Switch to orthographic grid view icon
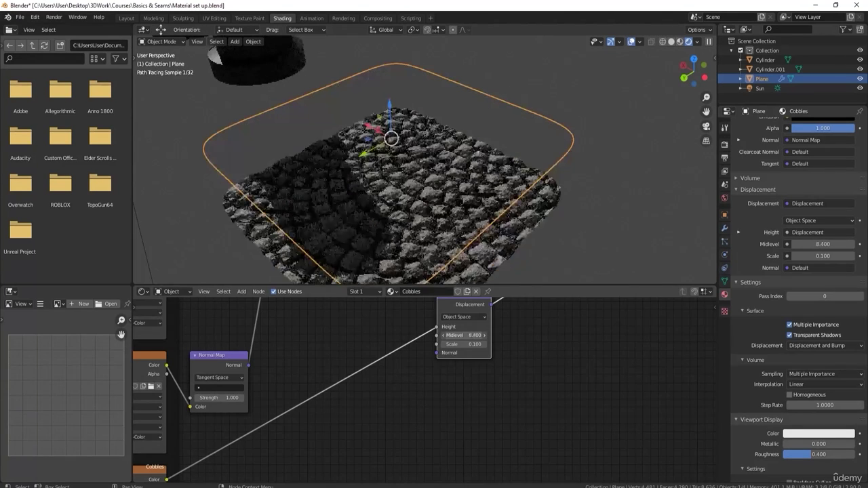Viewport: 868px width, 488px height. coord(706,141)
